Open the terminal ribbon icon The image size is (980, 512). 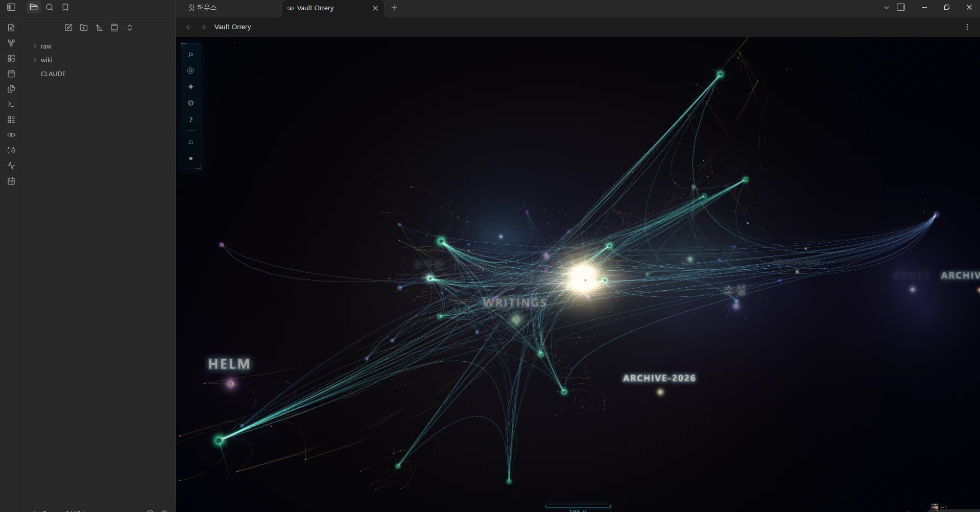pyautogui.click(x=11, y=104)
